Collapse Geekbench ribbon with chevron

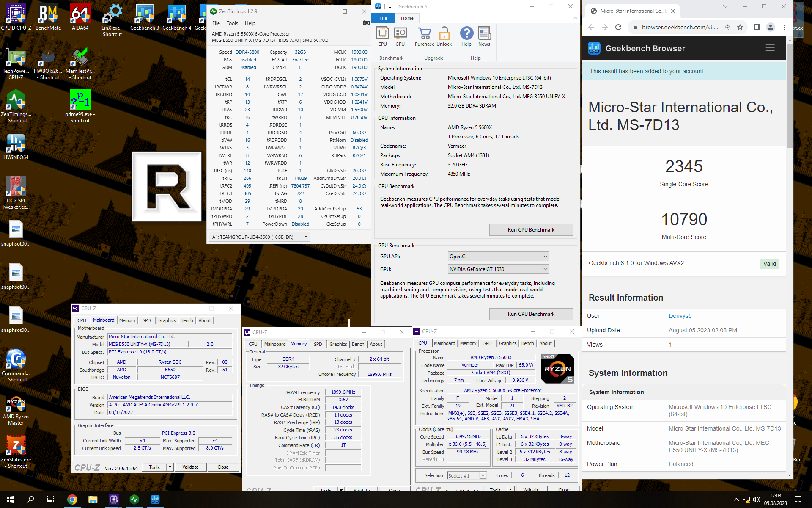[x=575, y=18]
